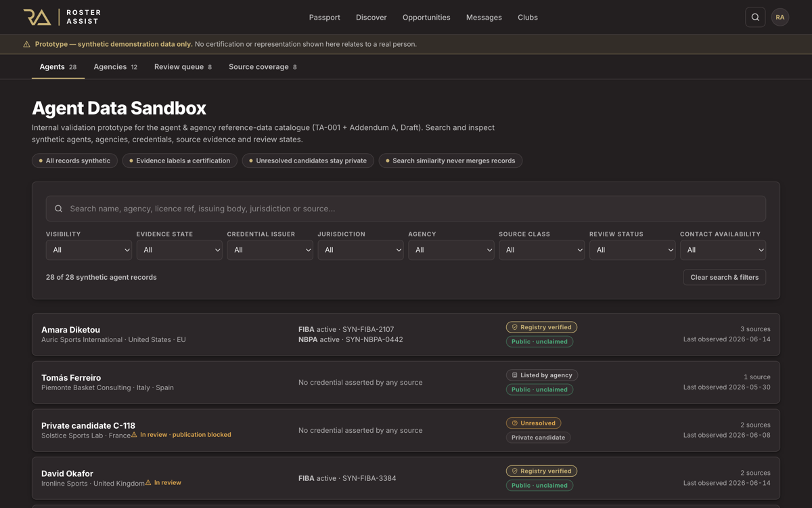Viewport: 812px width, 508px height.
Task: Click Last observed 2026-05-30 text
Action: pos(727,387)
